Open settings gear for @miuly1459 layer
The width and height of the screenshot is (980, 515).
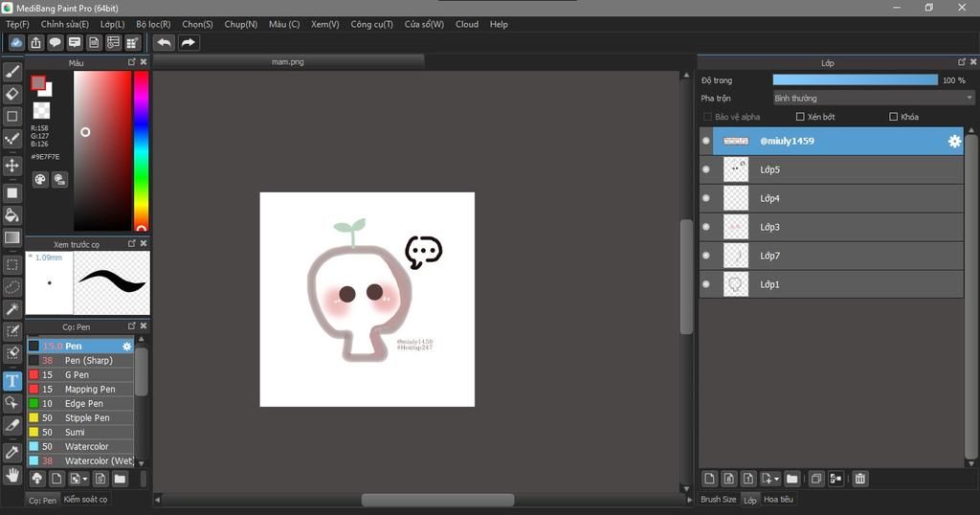954,142
